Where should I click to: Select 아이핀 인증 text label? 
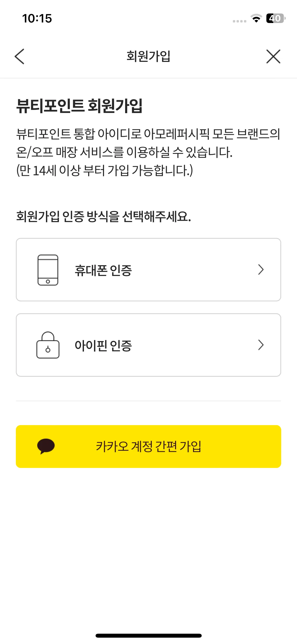point(103,345)
